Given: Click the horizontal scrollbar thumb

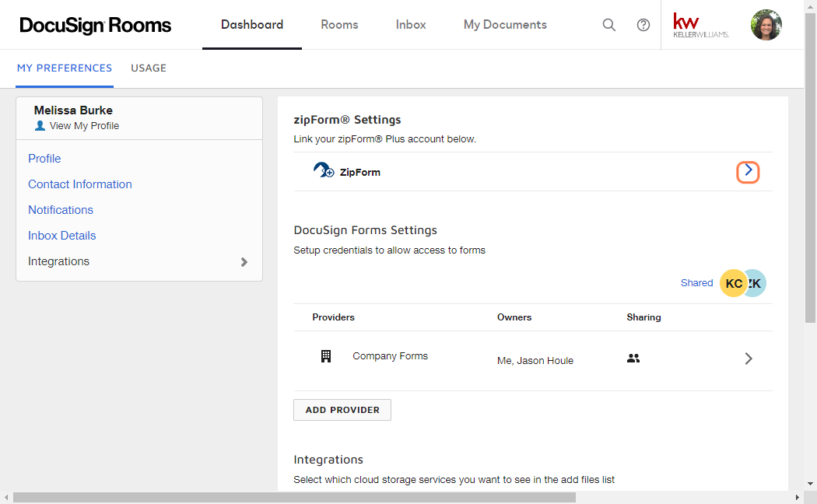Looking at the screenshot, I should (x=294, y=497).
